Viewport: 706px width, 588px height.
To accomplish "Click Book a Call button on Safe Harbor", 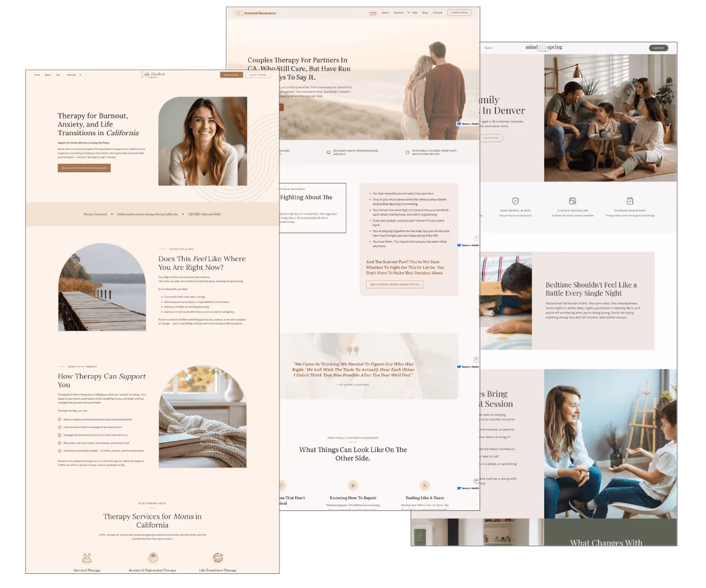I will pos(231,75).
